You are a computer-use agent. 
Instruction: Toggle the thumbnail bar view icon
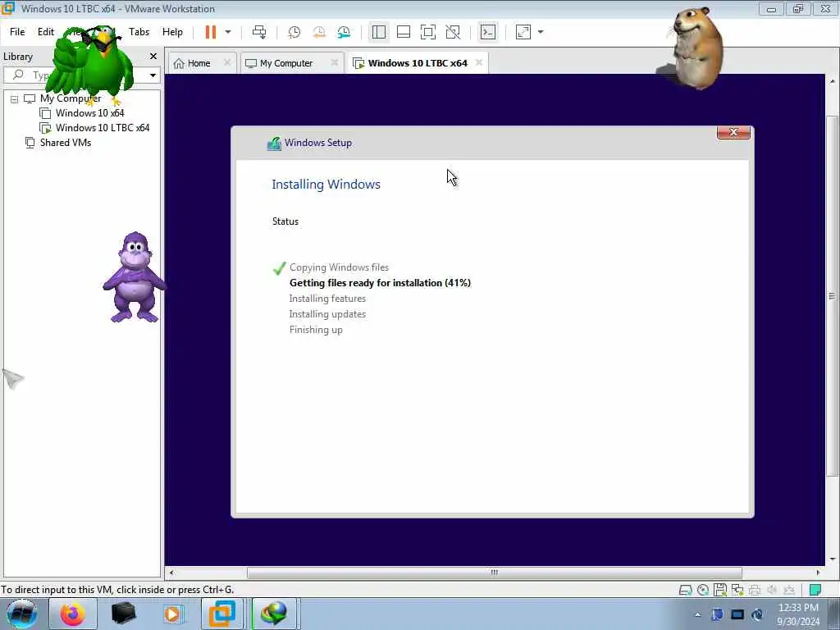404,32
